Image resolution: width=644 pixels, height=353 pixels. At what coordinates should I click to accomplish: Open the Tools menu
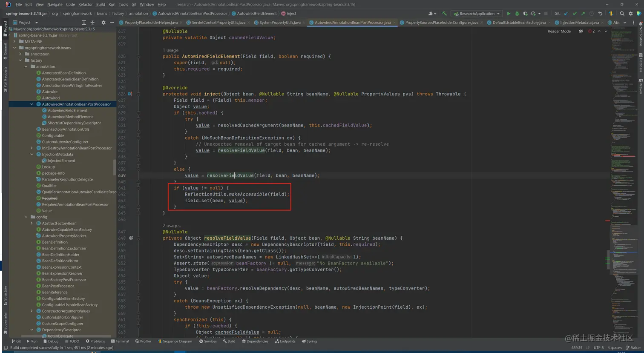click(x=123, y=4)
